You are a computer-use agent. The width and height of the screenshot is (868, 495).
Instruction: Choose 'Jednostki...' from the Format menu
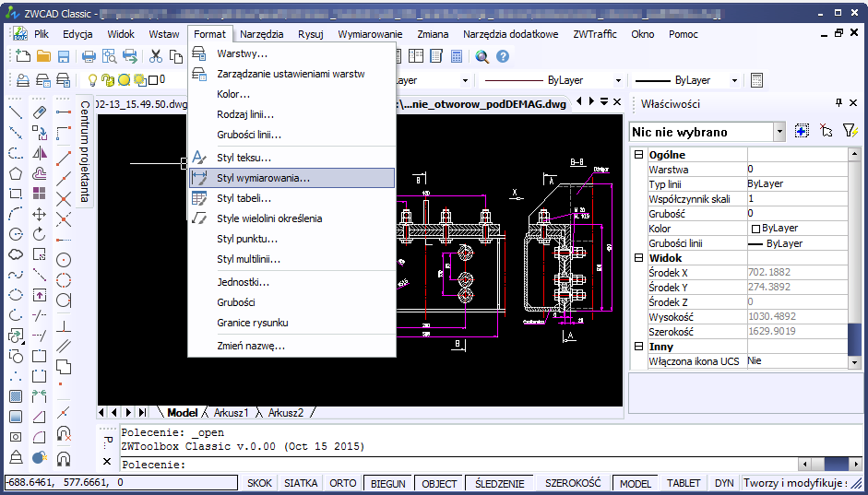(x=291, y=282)
